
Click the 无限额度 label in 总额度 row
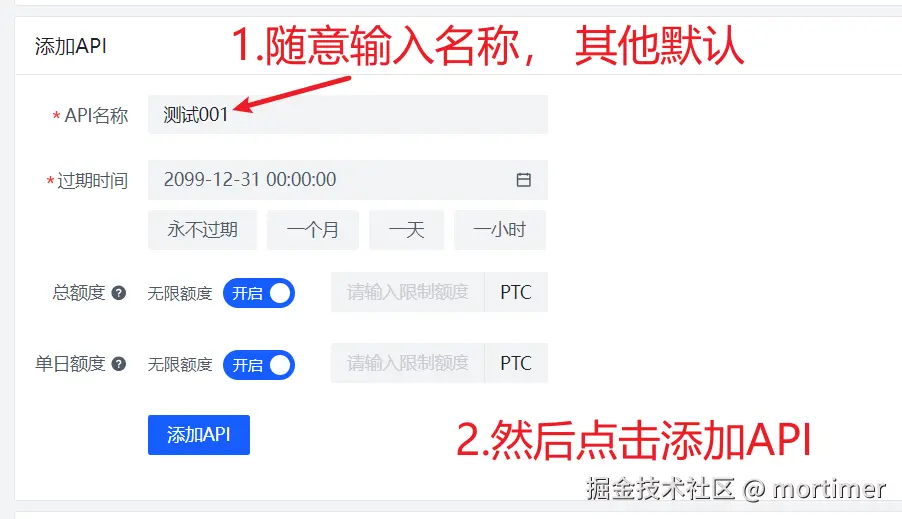tap(180, 293)
